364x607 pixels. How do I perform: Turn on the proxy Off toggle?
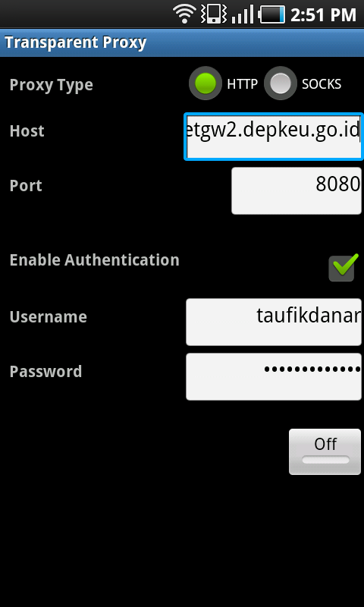[325, 451]
